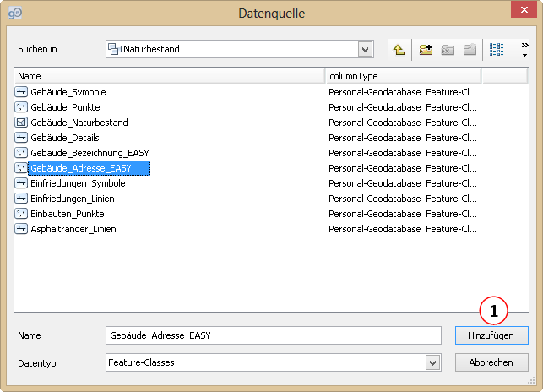Click the polygon icon beside Gebäude_Naturbestand
The image size is (543, 392).
(x=21, y=122)
